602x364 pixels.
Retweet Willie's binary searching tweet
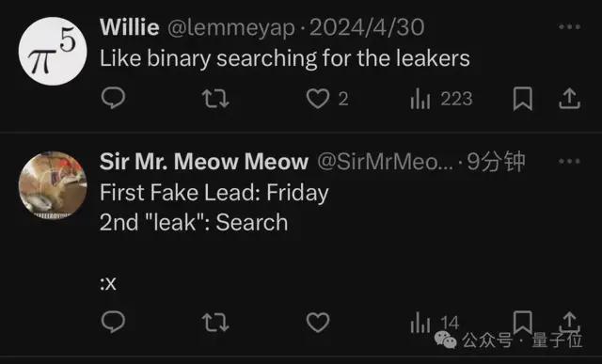(x=215, y=99)
